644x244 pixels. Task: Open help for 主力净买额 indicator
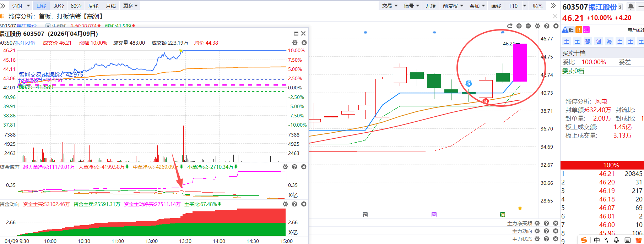click(x=546, y=223)
